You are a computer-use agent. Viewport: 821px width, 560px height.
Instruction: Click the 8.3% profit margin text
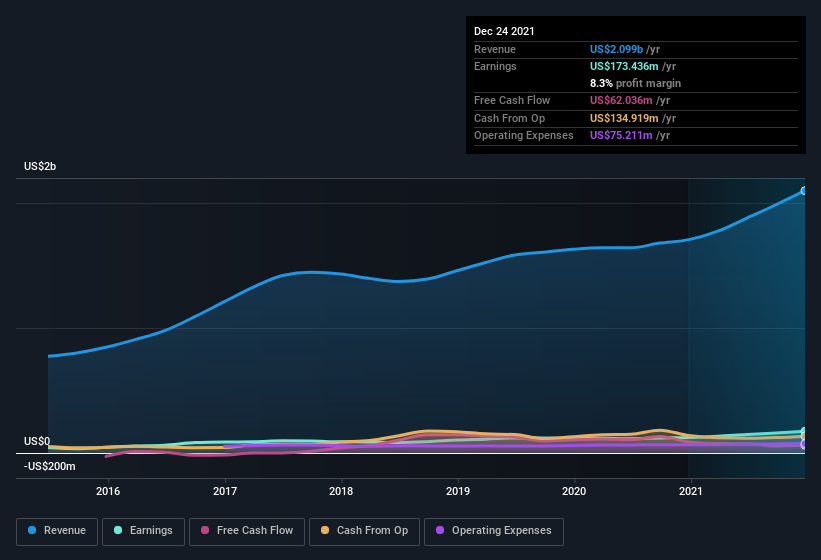pyautogui.click(x=636, y=83)
